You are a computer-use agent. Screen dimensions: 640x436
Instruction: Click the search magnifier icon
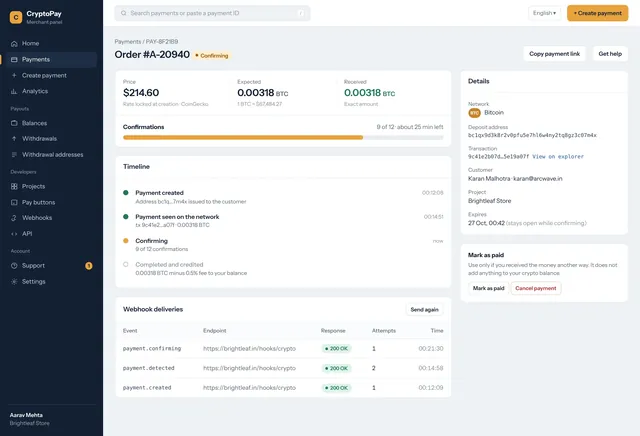click(x=123, y=13)
